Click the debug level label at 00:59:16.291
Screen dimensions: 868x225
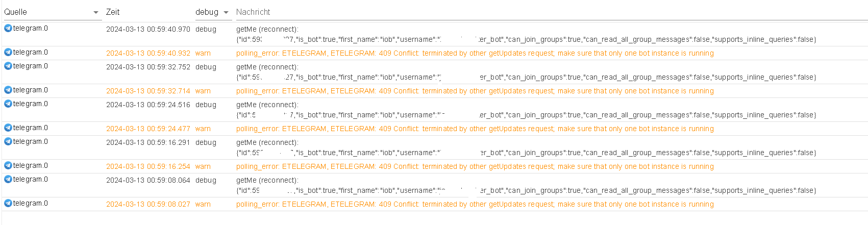(206, 142)
